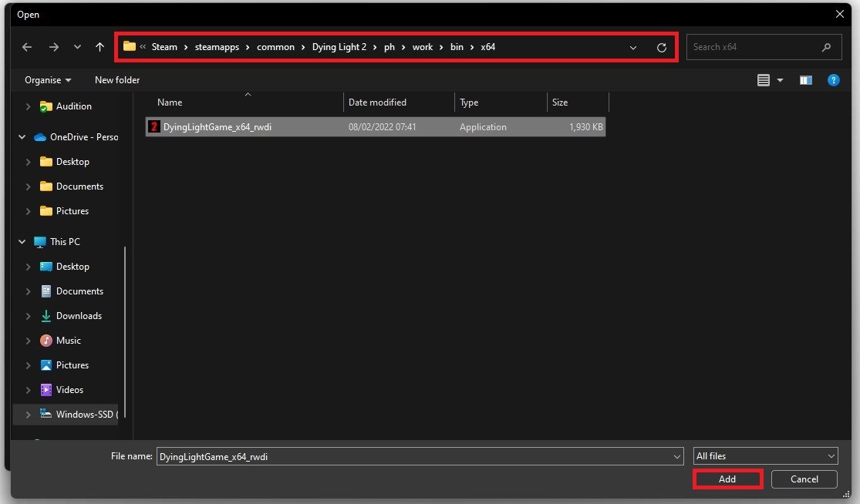Go to common folder in breadcrumb
The image size is (860, 504).
[276, 47]
